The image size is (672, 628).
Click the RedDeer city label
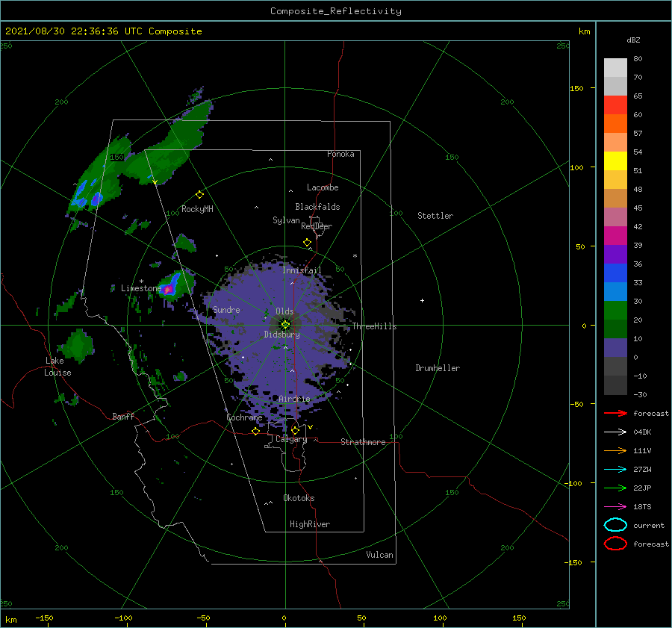tap(317, 226)
